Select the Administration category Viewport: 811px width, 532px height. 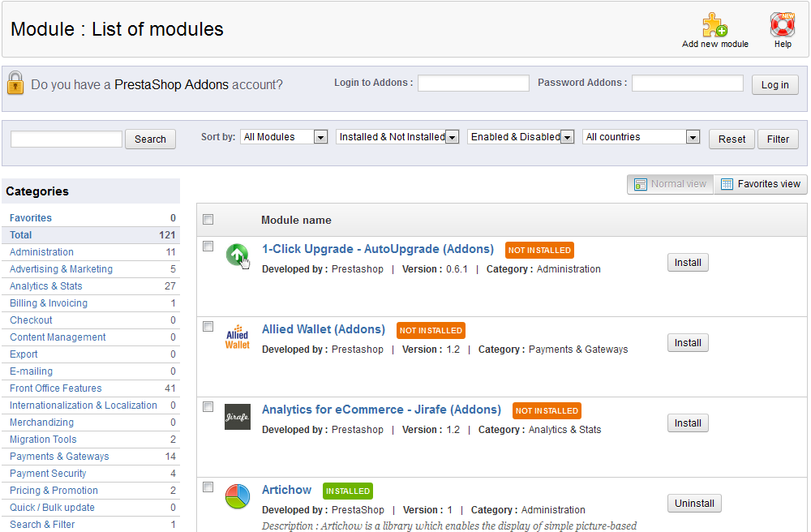point(91,252)
